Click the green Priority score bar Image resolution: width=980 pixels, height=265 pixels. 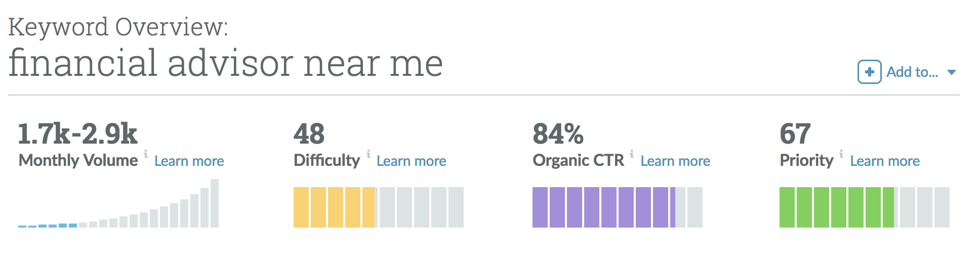[836, 207]
